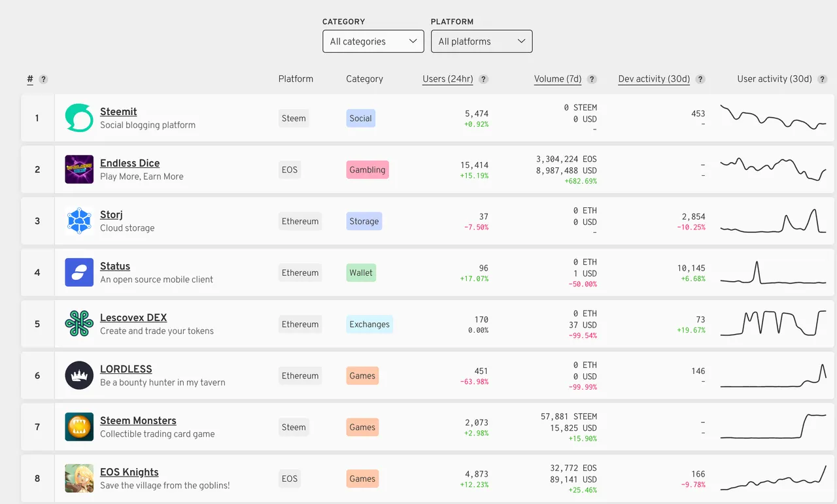The height and width of the screenshot is (504, 837).
Task: Click help icon beside User activity (30d)
Action: [823, 79]
